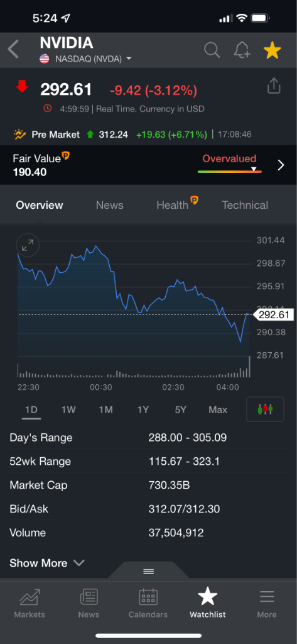The image size is (297, 644).
Task: Open the Calendars bottom tab
Action: coord(148,604)
